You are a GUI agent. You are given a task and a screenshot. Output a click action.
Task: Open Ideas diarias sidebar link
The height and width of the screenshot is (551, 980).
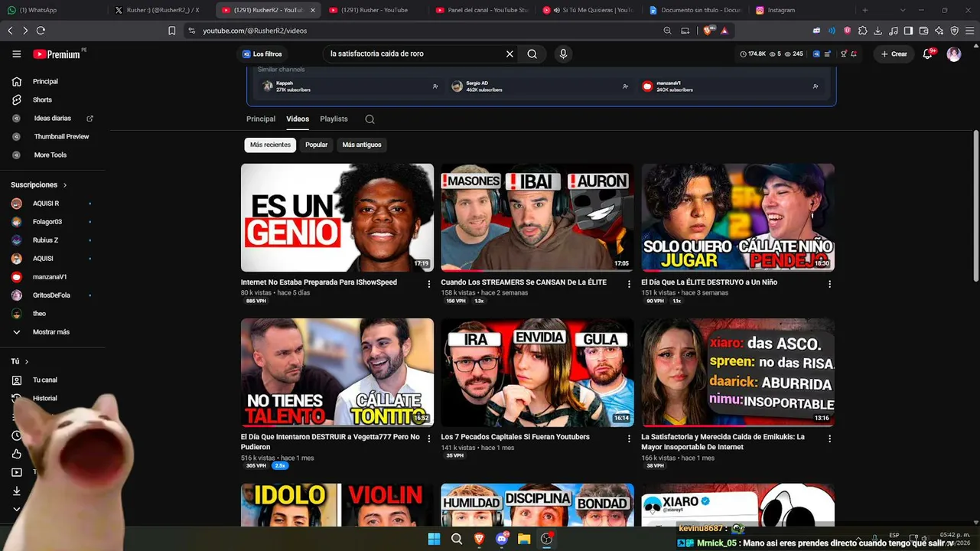52,119
